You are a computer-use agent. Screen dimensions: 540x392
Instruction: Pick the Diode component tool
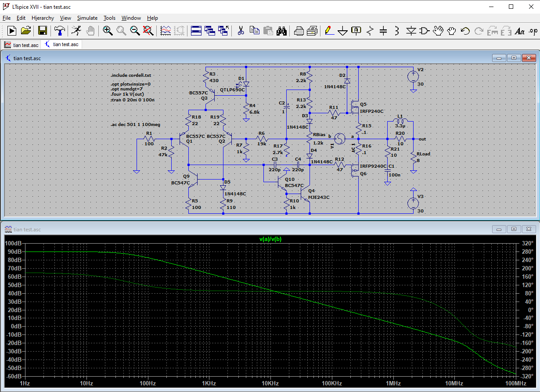(x=411, y=31)
